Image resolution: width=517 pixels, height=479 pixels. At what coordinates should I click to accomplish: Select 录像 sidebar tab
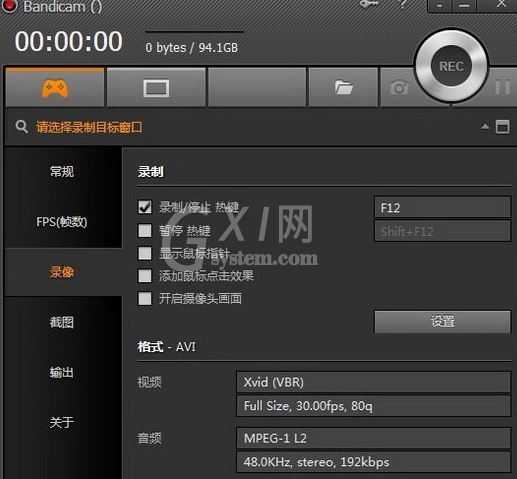[62, 272]
